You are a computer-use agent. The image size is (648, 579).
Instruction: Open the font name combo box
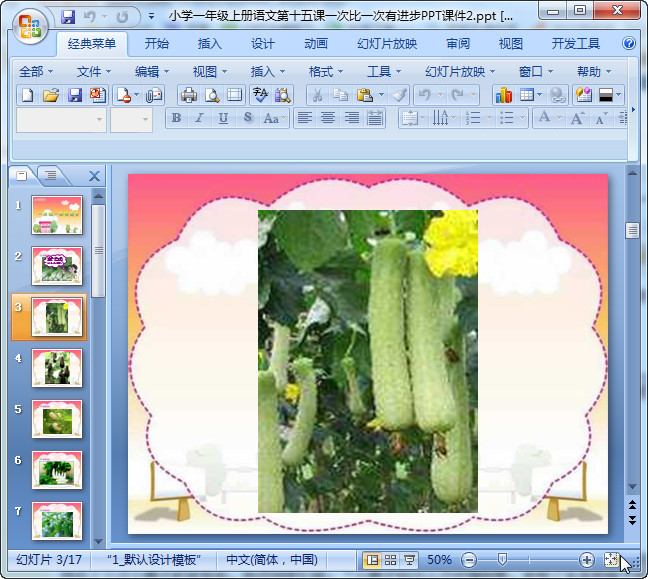tap(61, 120)
